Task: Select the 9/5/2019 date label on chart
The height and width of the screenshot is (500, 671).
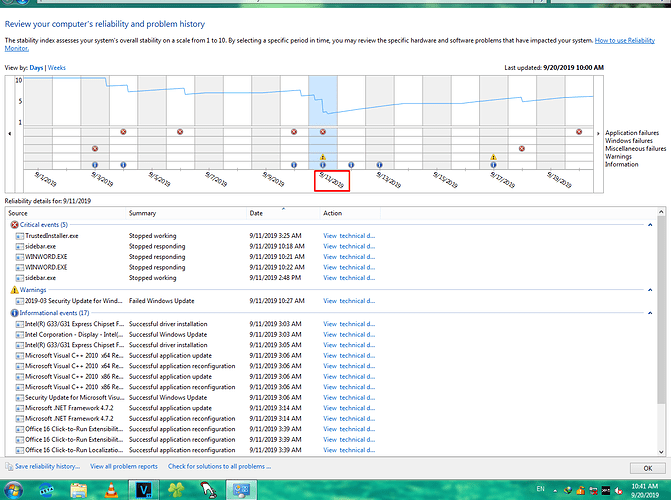Action: click(x=159, y=179)
